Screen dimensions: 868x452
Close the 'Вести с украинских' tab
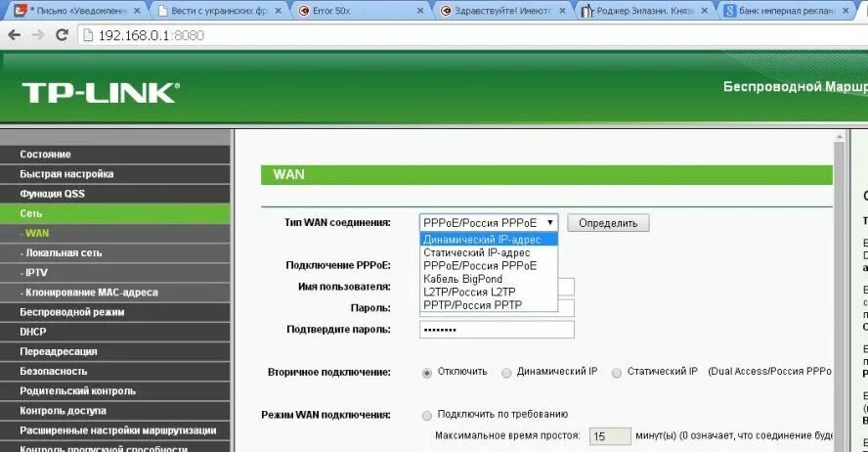click(x=278, y=11)
